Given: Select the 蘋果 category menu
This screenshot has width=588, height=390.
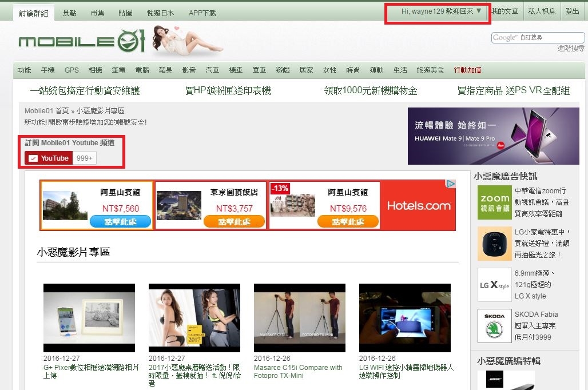Looking at the screenshot, I should [165, 70].
